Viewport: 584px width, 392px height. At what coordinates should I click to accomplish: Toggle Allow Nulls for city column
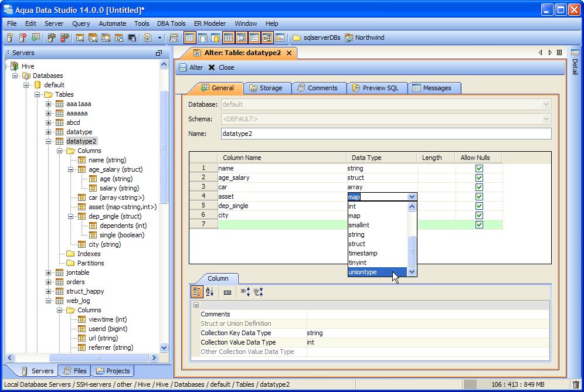coord(480,215)
